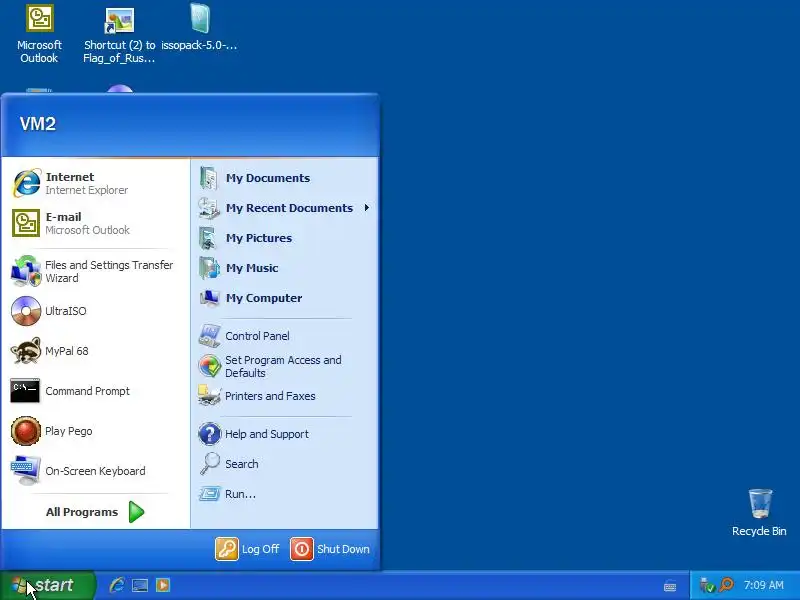Screen dimensions: 800x600
Task: Open Search from Start menu
Action: click(285, 464)
